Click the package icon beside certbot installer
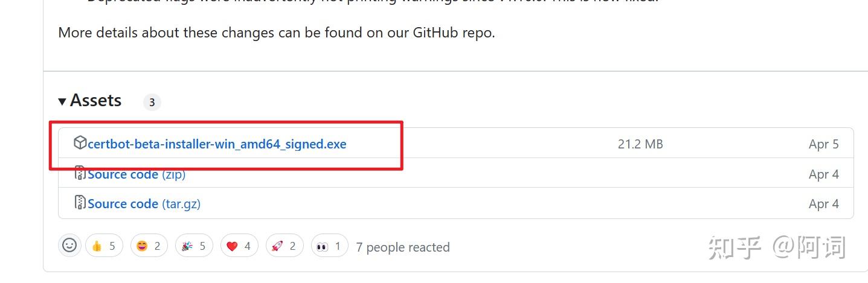This screenshot has width=868, height=283. (80, 143)
